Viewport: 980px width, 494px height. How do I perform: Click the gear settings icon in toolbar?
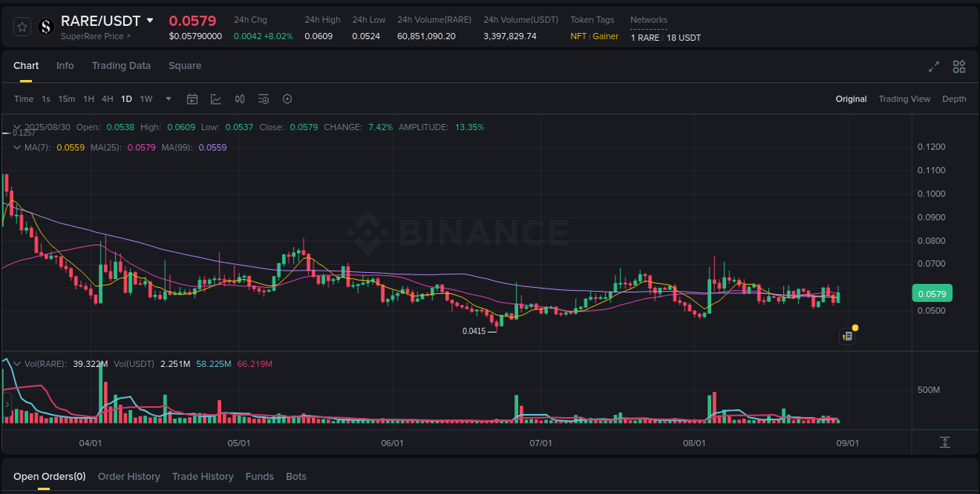click(287, 99)
